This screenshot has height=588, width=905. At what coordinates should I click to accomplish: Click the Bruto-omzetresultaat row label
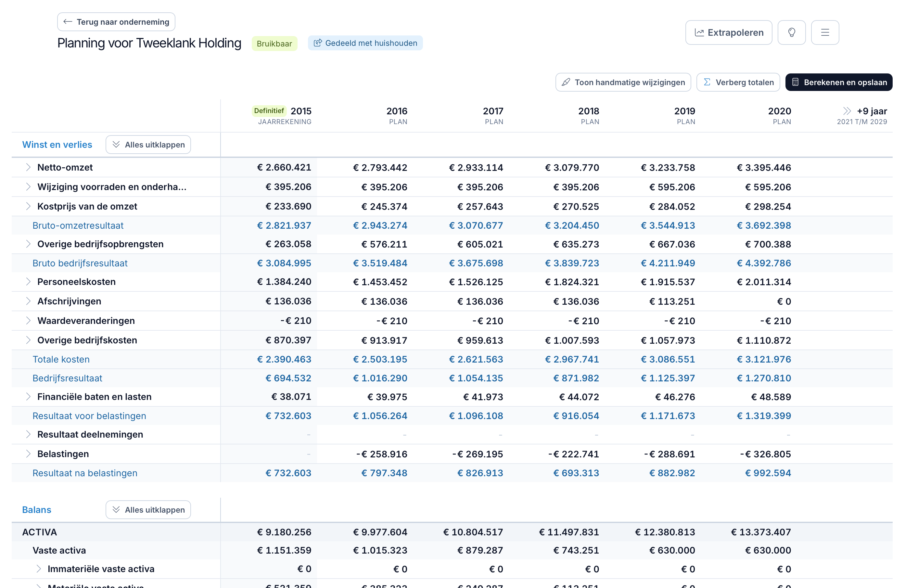coord(78,225)
